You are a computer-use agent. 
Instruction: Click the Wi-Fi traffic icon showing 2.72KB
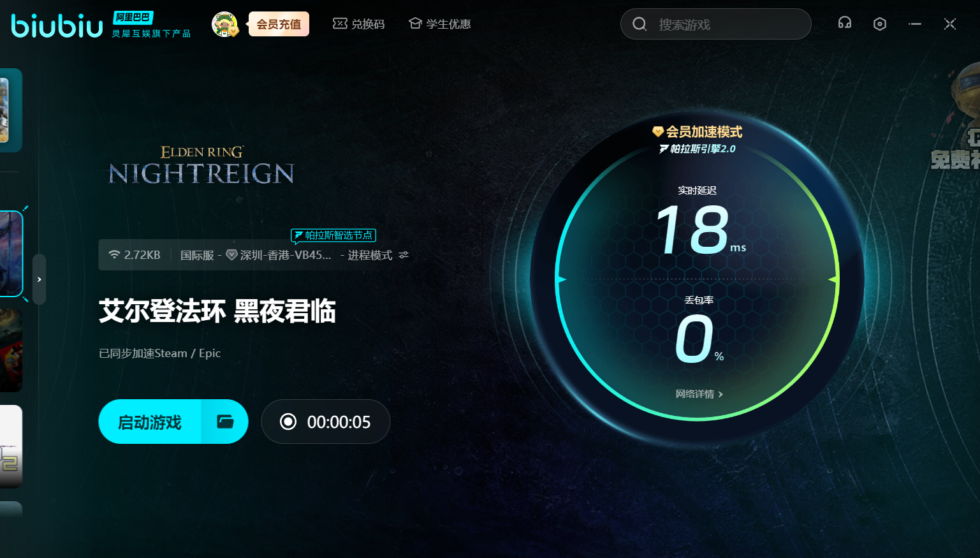(115, 254)
